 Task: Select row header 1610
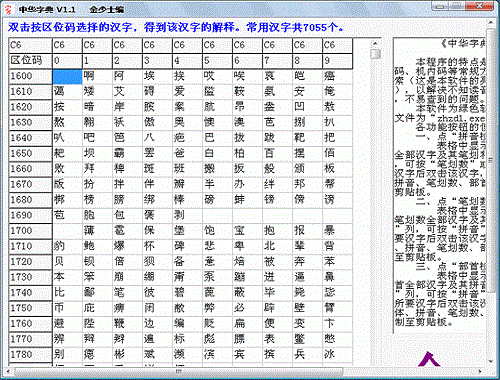coord(31,92)
